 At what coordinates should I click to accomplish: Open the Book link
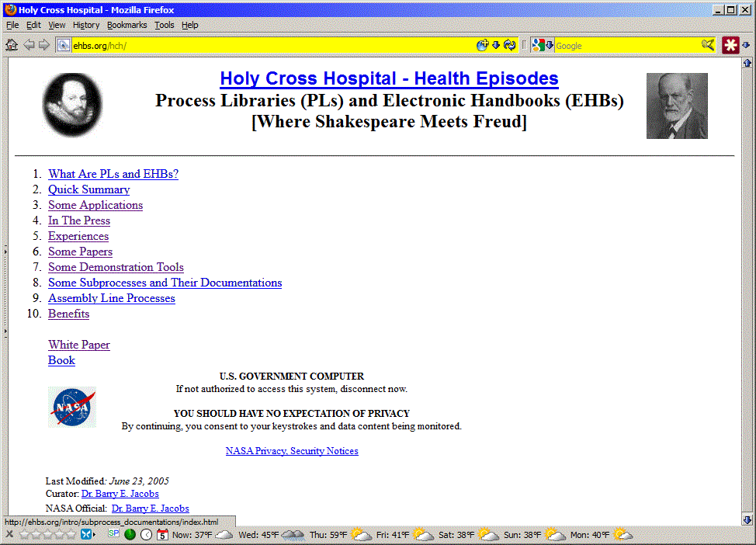coord(62,360)
